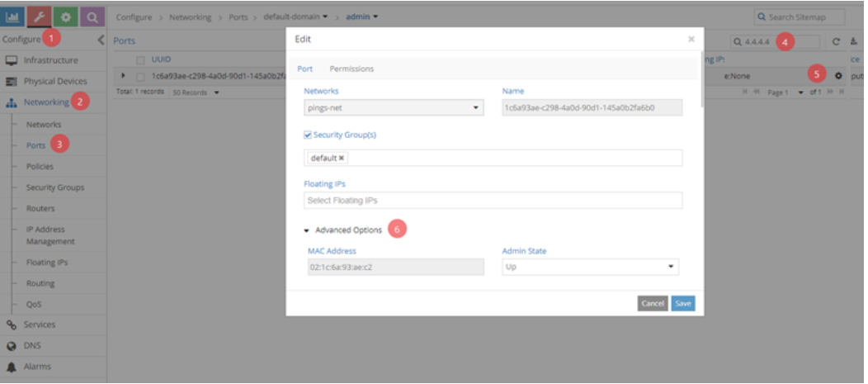This screenshot has width=868, height=384.
Task: Open DNS in sidebar
Action: (x=32, y=346)
